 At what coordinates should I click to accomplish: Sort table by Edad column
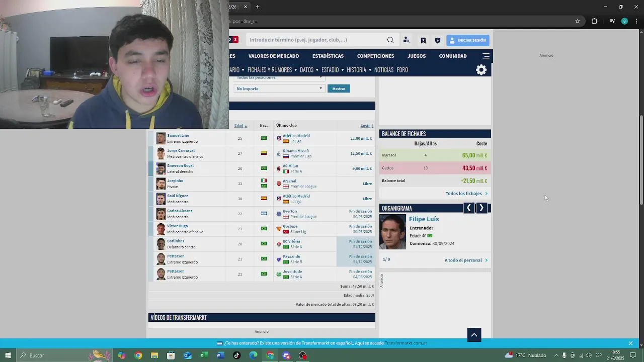pos(240,126)
